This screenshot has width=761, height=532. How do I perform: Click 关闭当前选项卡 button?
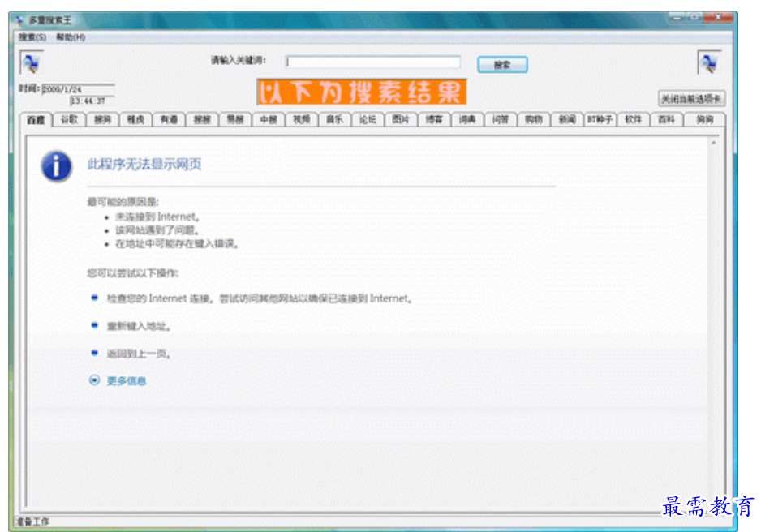tap(691, 99)
